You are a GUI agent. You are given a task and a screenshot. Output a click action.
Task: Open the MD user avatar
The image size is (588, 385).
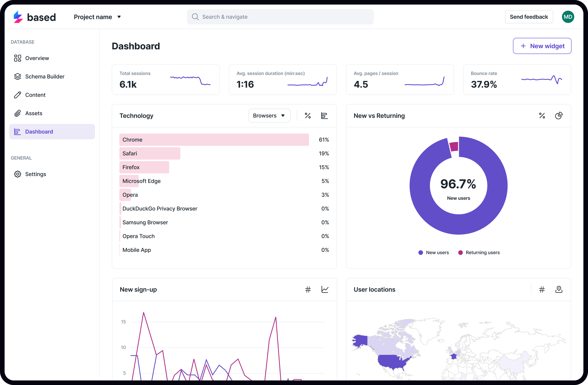coord(568,17)
